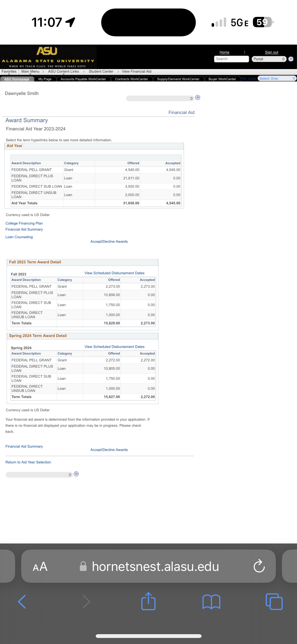Click the Aid Year Totals offered 31,656.00
The image size is (297, 644).
coord(131,203)
